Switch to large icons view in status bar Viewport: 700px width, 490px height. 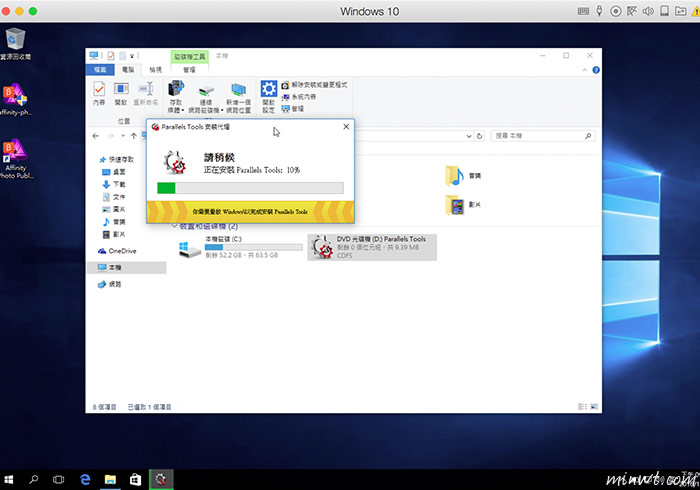point(594,407)
